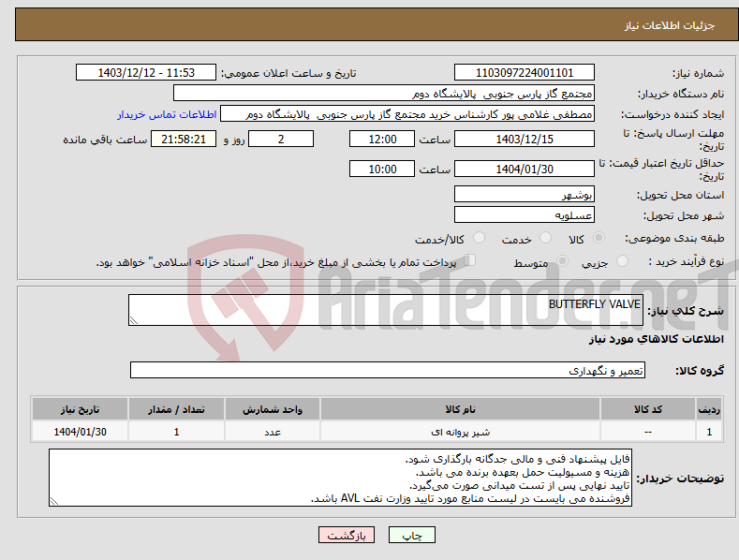Viewport: 739px width, 560px height.
Task: Click the remaining time field 21:58:21
Action: 184,139
